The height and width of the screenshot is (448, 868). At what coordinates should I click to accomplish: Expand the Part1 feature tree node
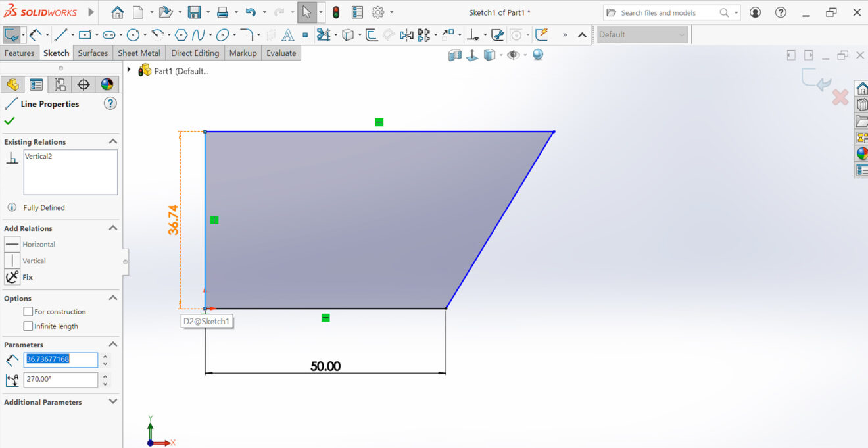point(129,70)
